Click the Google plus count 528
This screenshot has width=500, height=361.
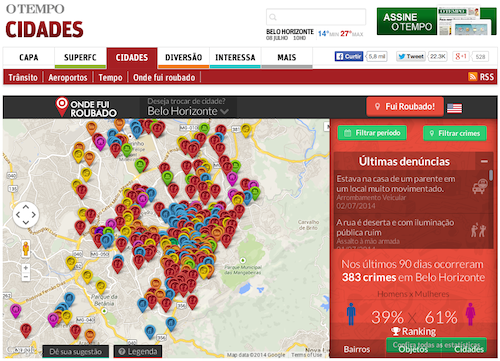(480, 56)
